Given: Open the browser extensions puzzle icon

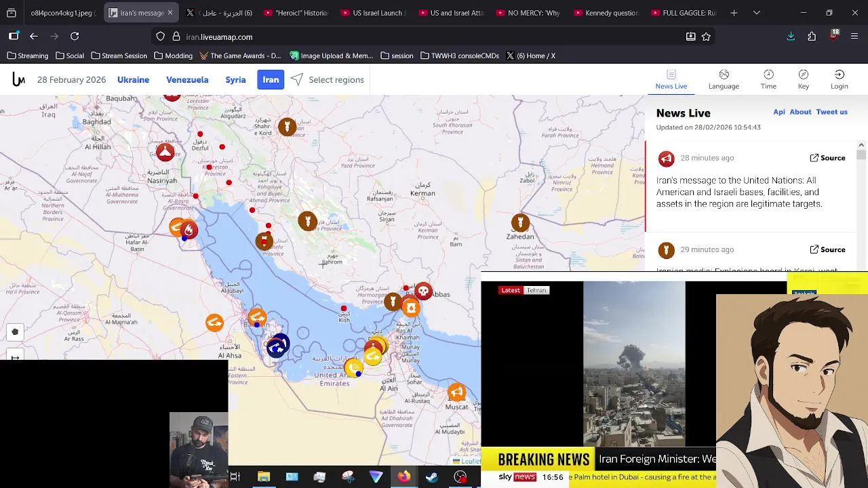Looking at the screenshot, I should 812,37.
